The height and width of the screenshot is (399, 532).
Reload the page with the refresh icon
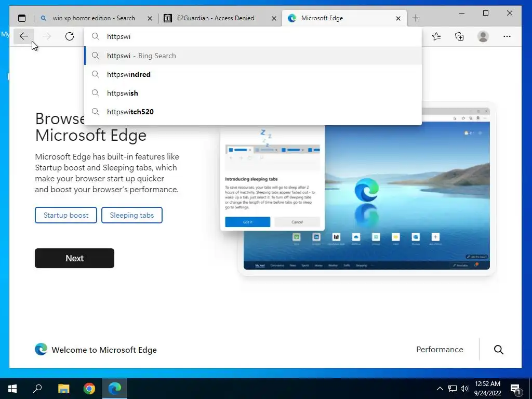pos(70,36)
